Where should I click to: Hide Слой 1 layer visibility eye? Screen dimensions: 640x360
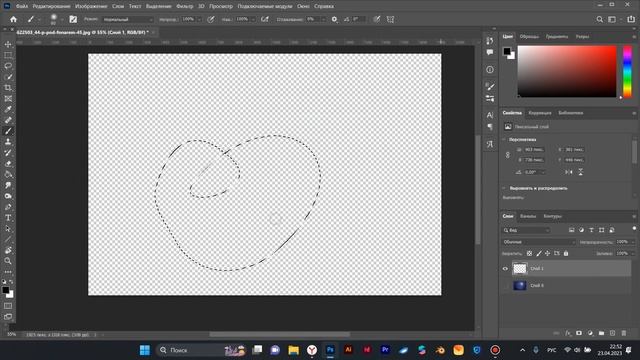pyautogui.click(x=505, y=269)
